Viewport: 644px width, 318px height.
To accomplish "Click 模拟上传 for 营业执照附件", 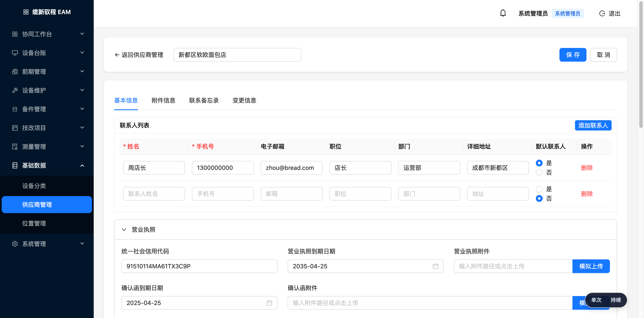I will click(591, 266).
